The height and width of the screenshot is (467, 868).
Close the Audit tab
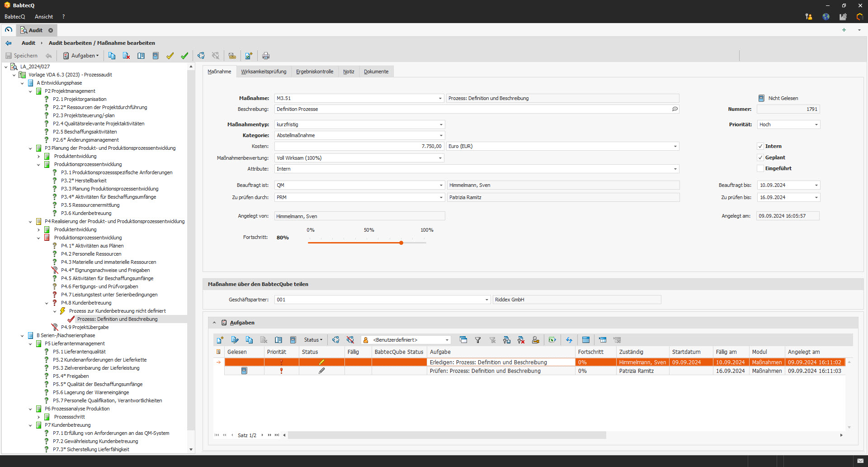[x=51, y=30]
